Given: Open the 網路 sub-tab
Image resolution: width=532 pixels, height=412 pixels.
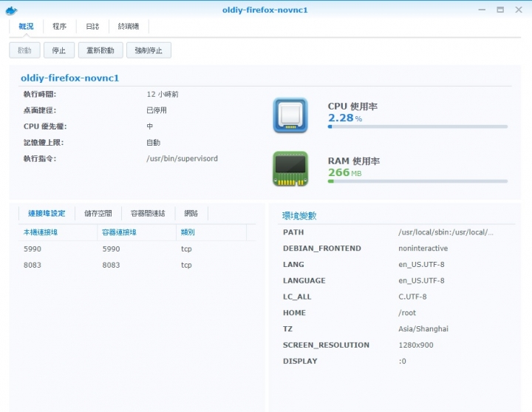Looking at the screenshot, I should tap(191, 213).
